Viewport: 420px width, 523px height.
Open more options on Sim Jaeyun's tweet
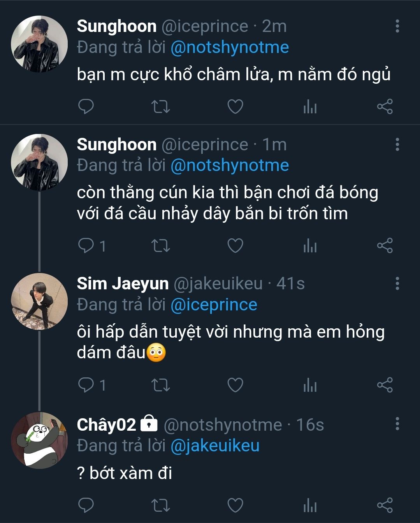click(397, 284)
